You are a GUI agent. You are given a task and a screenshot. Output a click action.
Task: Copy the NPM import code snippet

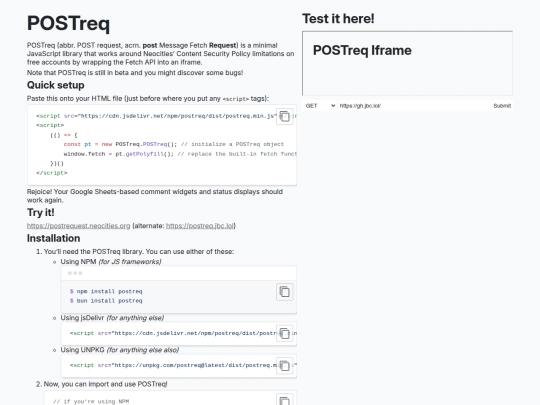(284, 399)
